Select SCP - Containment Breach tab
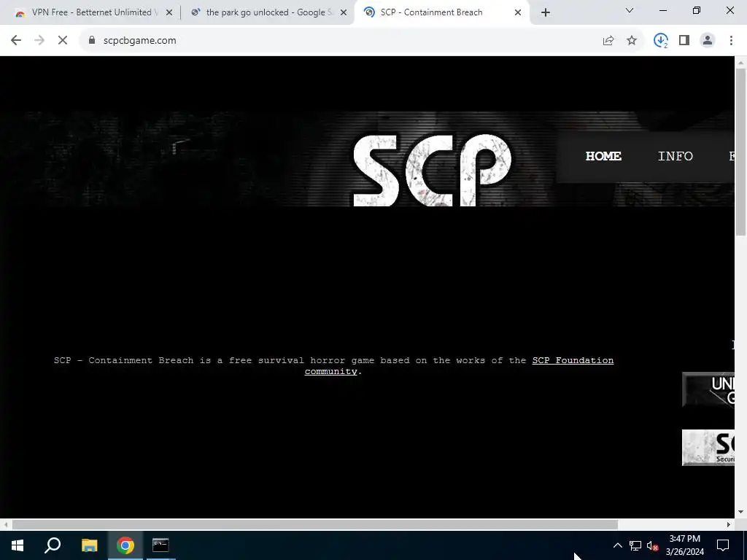This screenshot has height=560, width=747. point(442,12)
